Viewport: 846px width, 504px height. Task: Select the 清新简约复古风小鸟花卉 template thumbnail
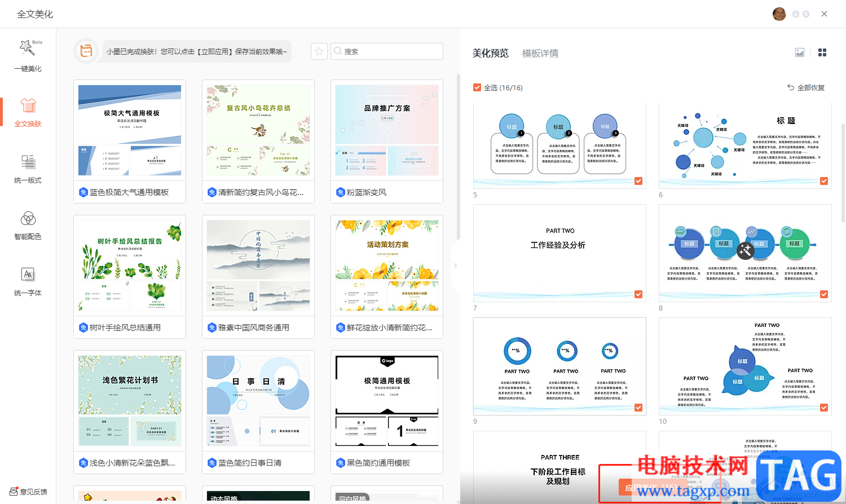(x=258, y=130)
